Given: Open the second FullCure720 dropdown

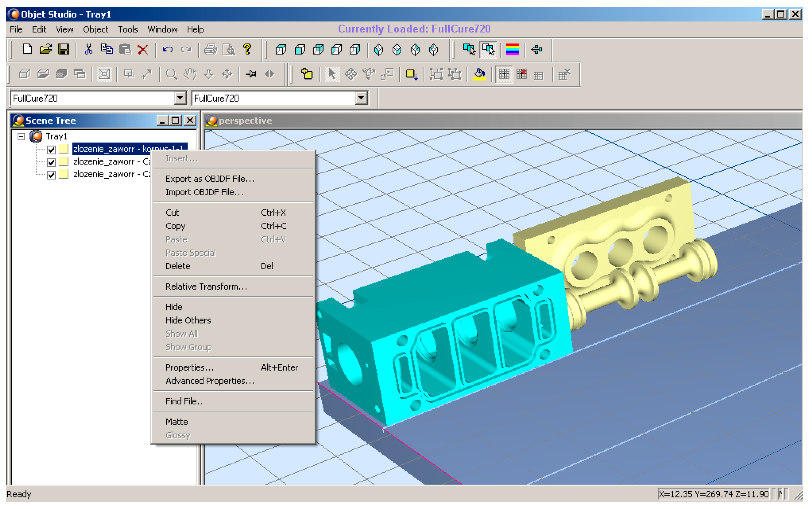Looking at the screenshot, I should click(x=361, y=98).
